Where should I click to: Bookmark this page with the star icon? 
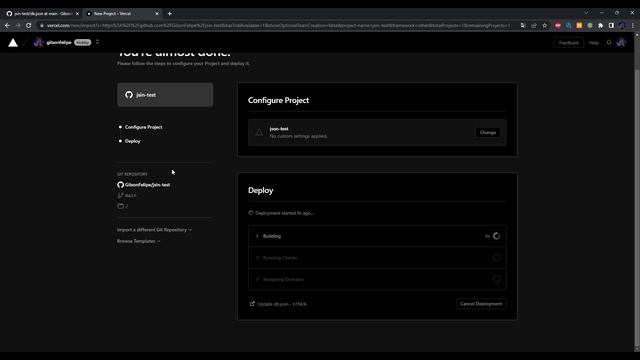544,25
